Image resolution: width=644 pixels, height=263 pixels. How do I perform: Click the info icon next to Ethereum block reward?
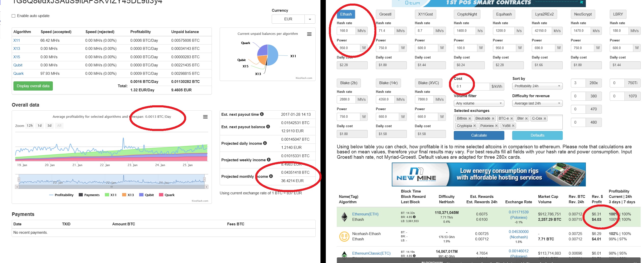click(414, 217)
